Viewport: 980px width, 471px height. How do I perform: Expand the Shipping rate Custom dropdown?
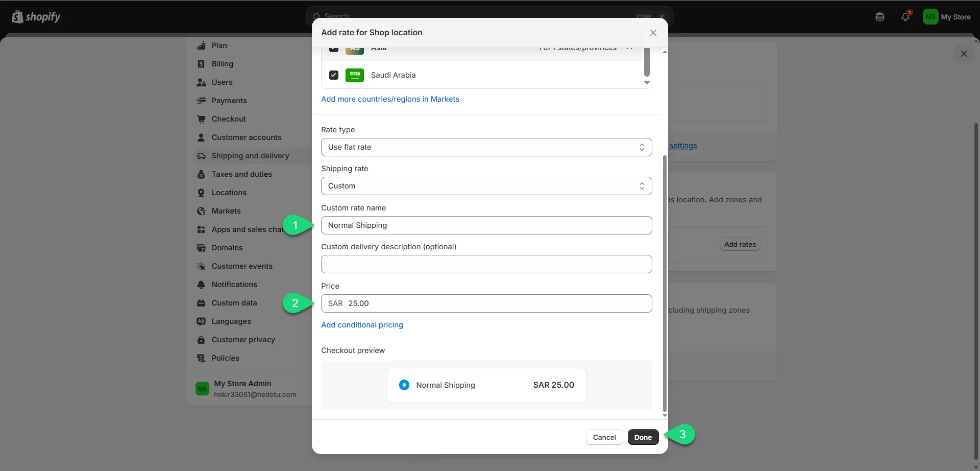pyautogui.click(x=486, y=186)
